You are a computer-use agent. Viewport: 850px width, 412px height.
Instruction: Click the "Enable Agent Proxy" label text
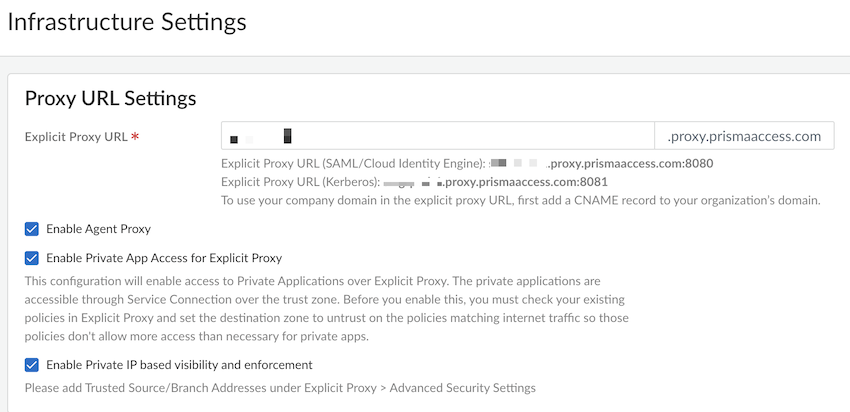coord(98,229)
